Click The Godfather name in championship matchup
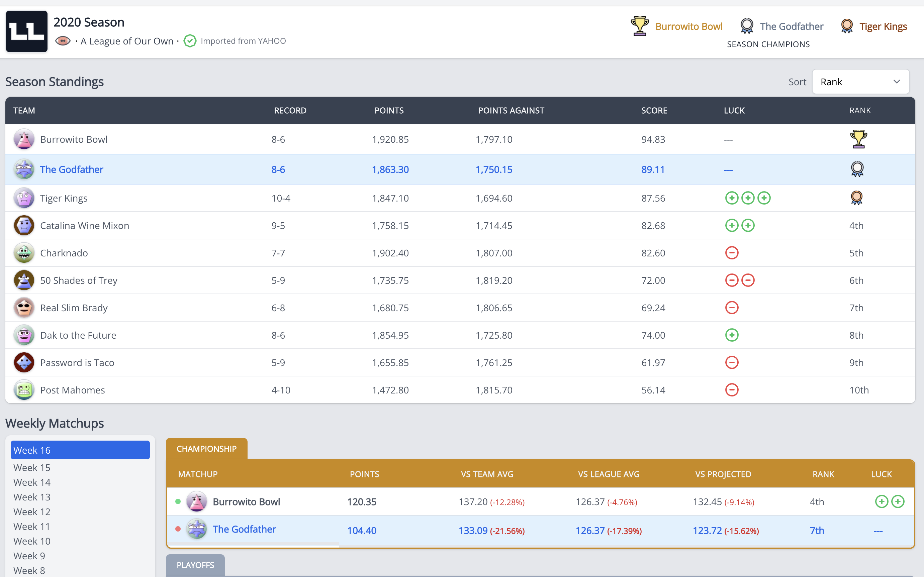Screen dimensions: 924x577 (x=244, y=529)
